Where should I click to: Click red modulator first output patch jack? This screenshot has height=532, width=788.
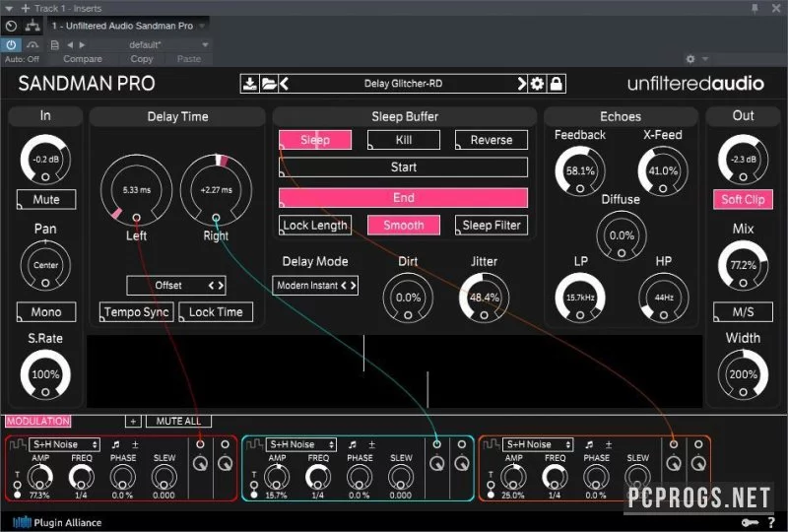tap(201, 444)
